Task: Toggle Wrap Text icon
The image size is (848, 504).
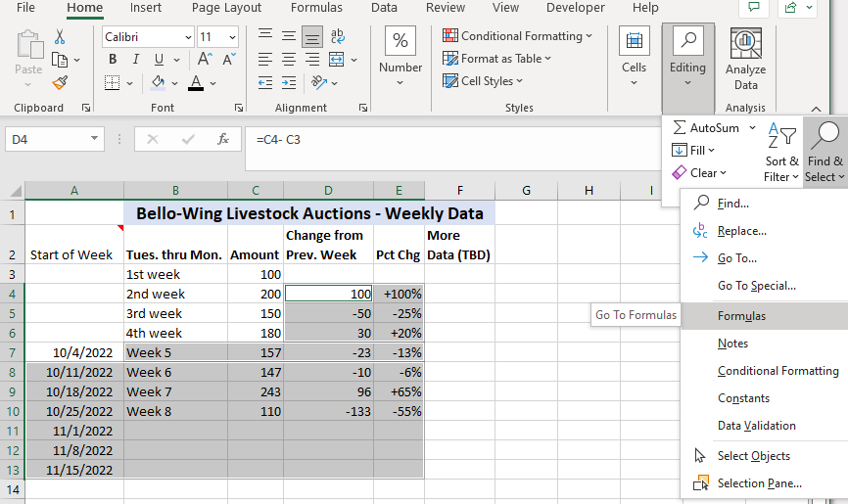Action: click(x=337, y=35)
